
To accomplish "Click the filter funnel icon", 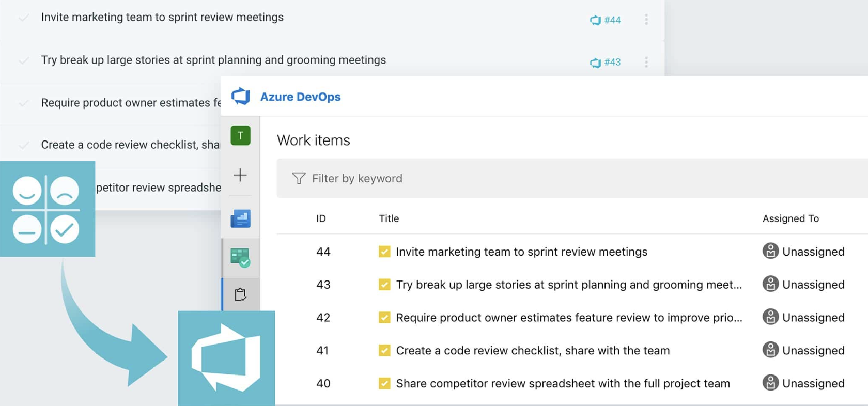I will pyautogui.click(x=299, y=178).
